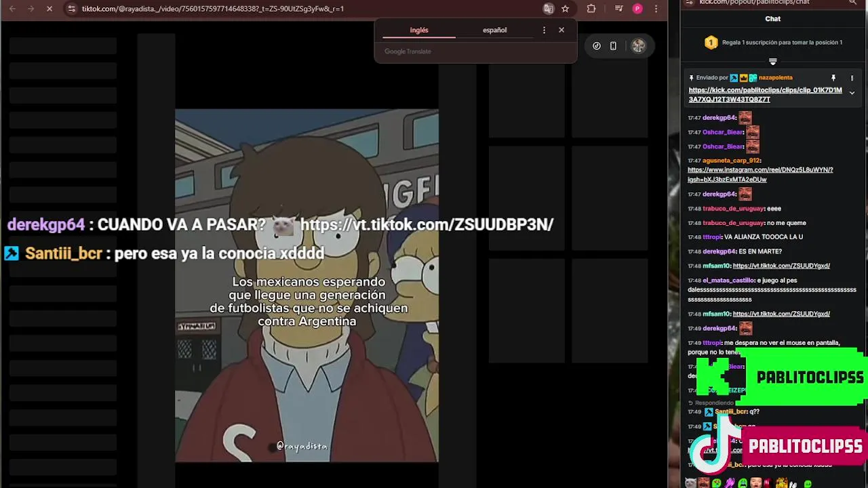Click the agusneta_carp_912 username
The image size is (868, 488).
[x=732, y=161]
